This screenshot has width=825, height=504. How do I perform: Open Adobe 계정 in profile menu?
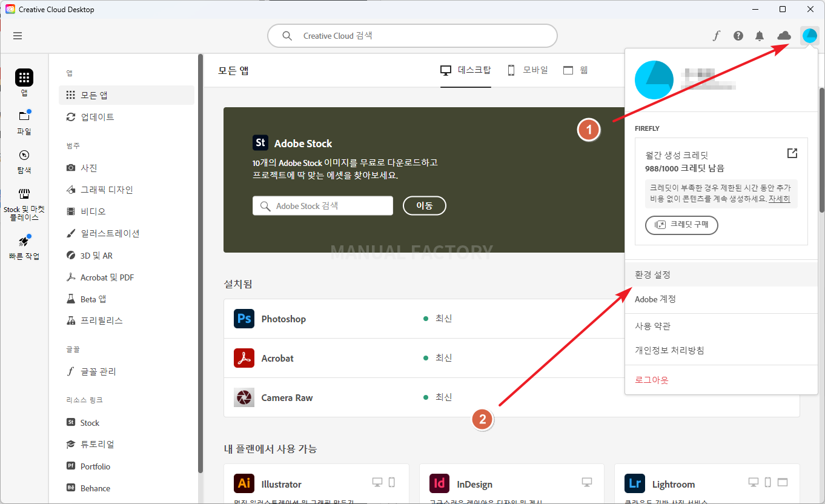point(721,299)
